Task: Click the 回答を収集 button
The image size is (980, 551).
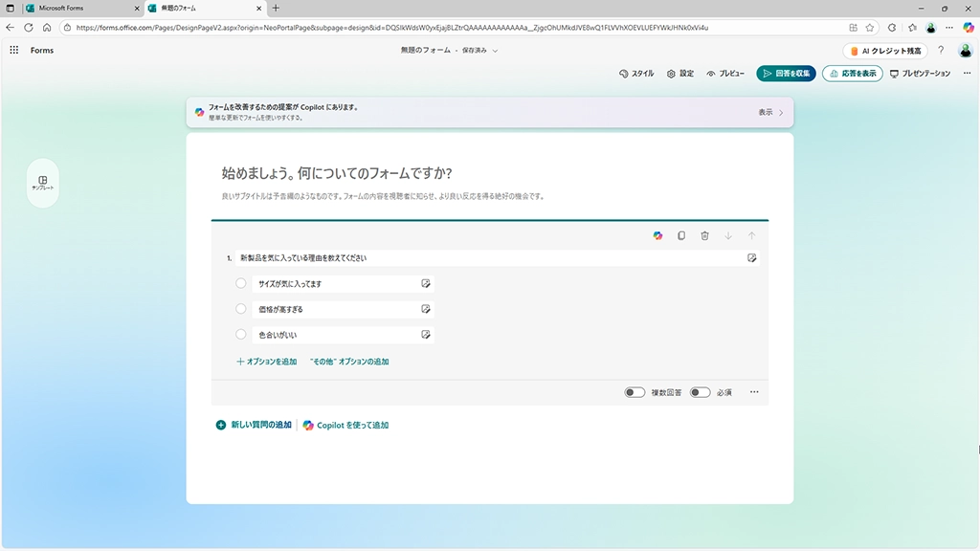Action: (x=786, y=74)
